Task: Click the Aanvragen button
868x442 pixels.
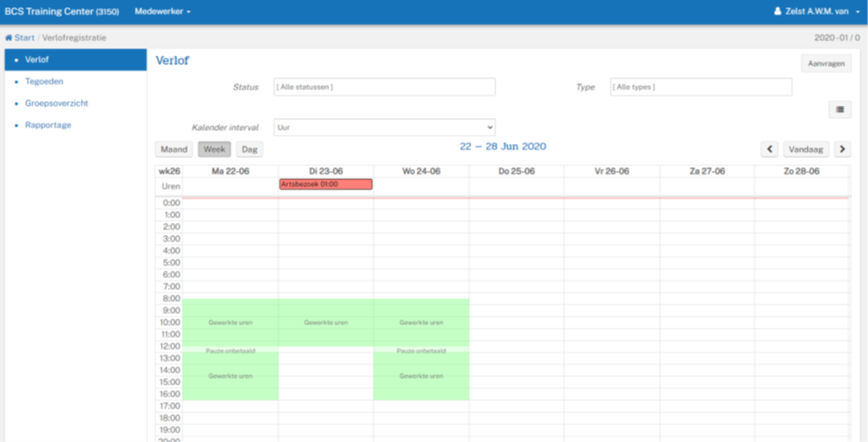Action: tap(826, 64)
